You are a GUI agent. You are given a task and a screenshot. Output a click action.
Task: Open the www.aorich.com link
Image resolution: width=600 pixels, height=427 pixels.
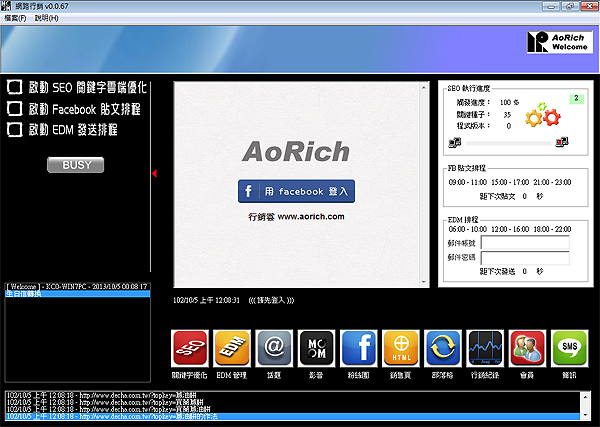pos(311,216)
